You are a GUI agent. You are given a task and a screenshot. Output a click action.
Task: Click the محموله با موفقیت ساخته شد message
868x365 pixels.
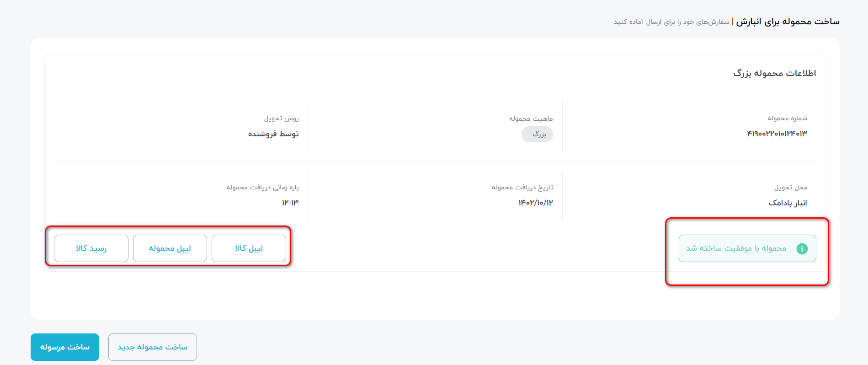[736, 248]
